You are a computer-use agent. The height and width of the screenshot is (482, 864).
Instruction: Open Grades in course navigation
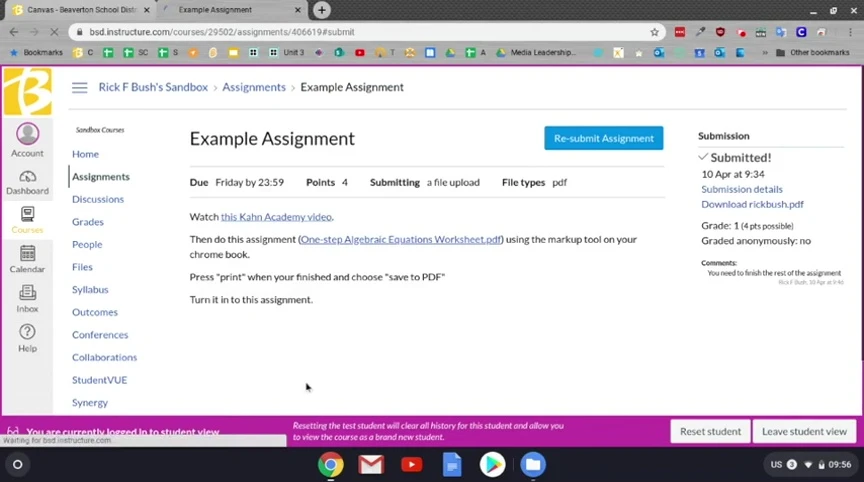(88, 221)
